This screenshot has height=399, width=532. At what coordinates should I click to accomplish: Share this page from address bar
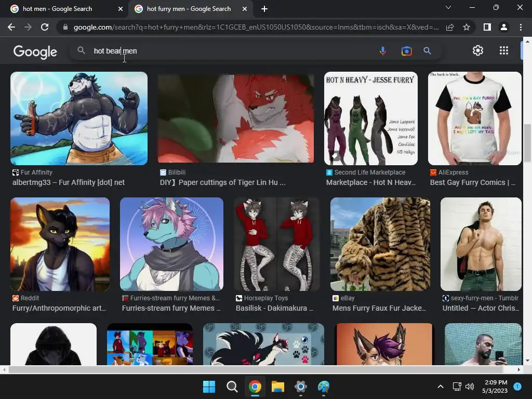pyautogui.click(x=450, y=27)
